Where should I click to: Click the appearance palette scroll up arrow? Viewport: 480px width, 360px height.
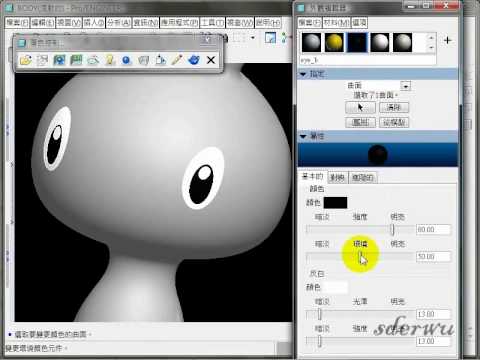pos(431,38)
